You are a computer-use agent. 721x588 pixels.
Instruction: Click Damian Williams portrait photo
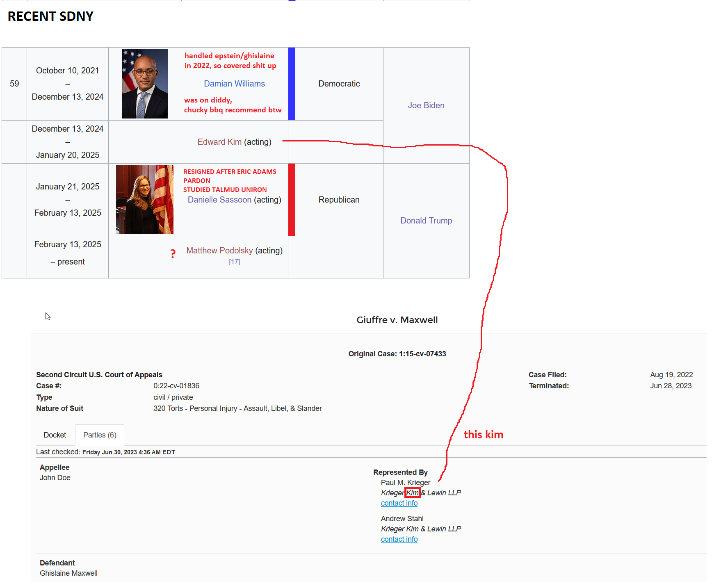coord(145,84)
